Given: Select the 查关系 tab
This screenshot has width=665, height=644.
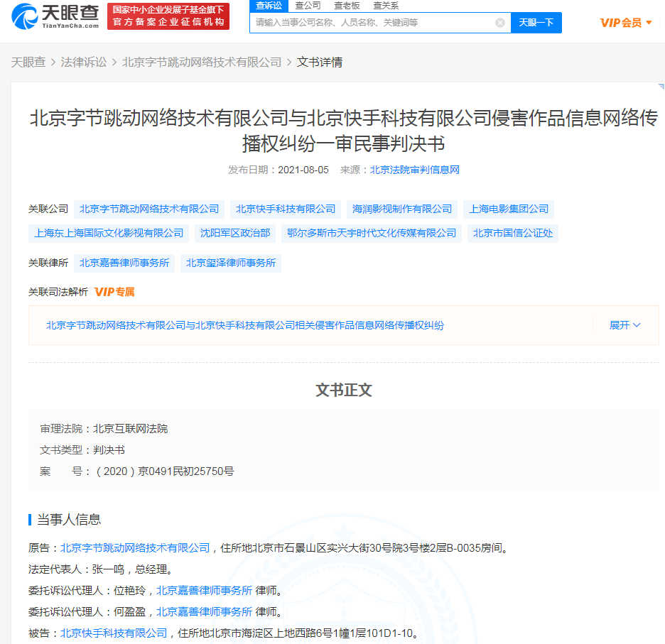Looking at the screenshot, I should 385,6.
